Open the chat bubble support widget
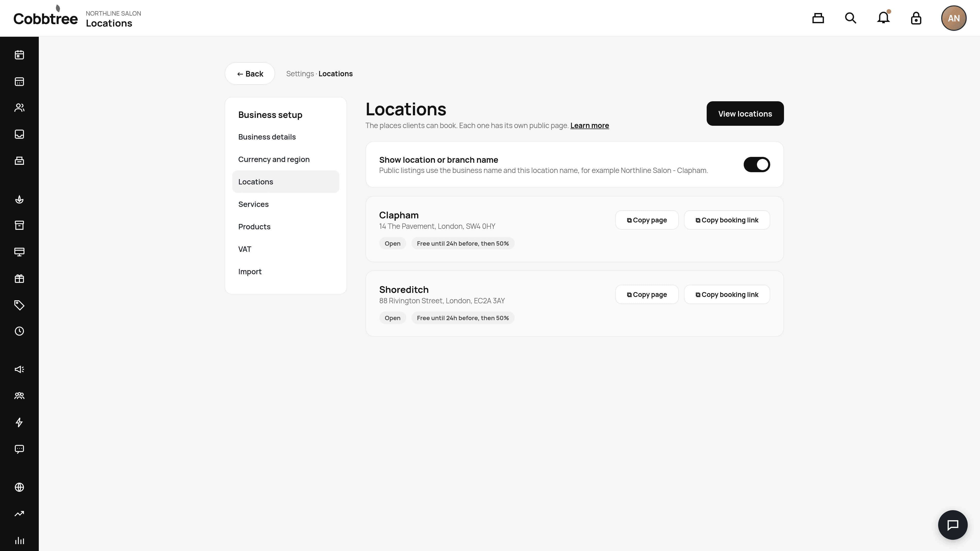This screenshot has height=551, width=980. coord(953,525)
